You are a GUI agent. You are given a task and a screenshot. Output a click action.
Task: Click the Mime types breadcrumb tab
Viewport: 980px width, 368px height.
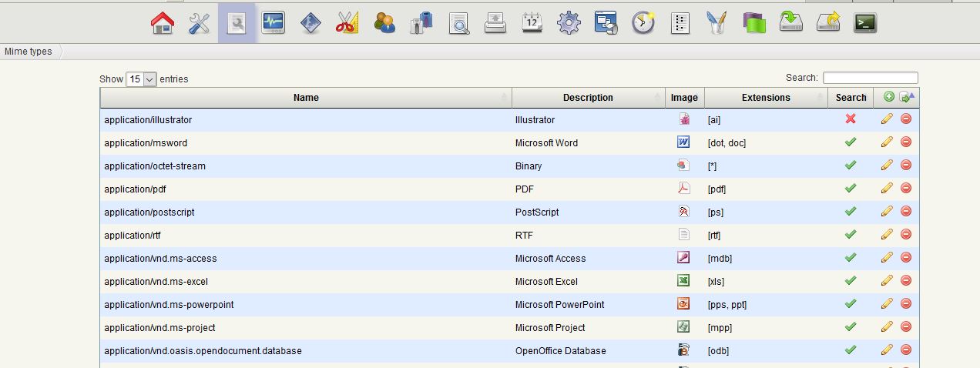coord(29,52)
